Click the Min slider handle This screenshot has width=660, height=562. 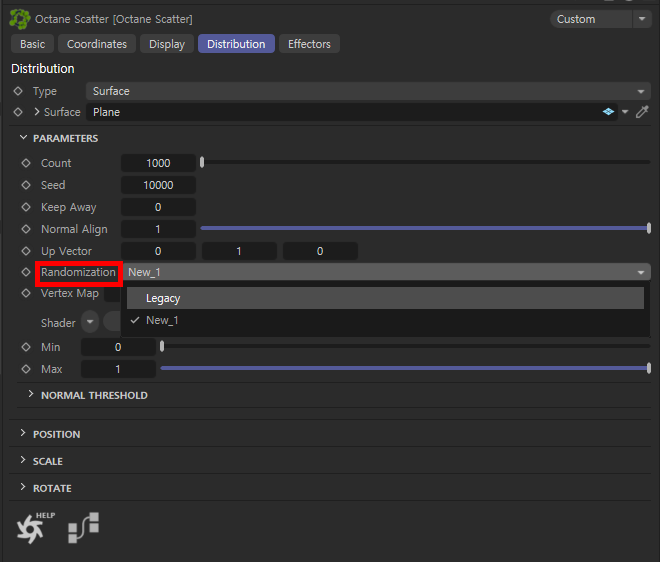pyautogui.click(x=162, y=346)
